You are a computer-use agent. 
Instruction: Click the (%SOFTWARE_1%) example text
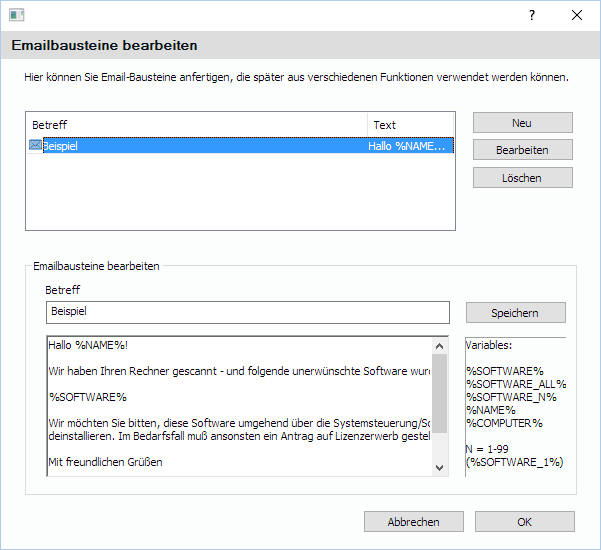pos(515,462)
